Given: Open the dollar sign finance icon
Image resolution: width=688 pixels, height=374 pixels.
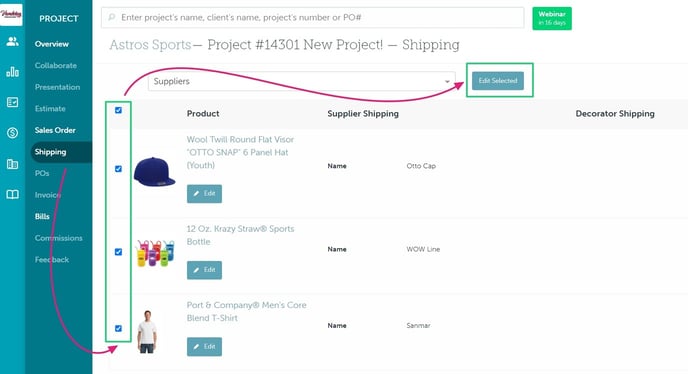Looking at the screenshot, I should [12, 133].
